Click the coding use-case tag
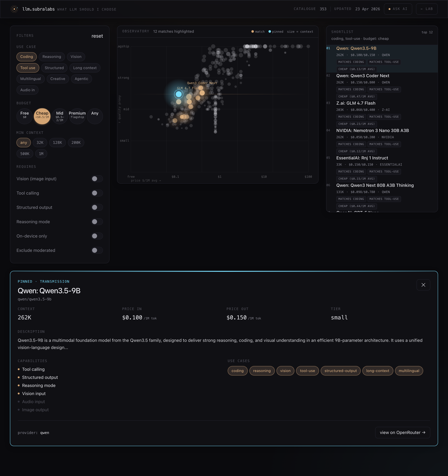 point(237,371)
